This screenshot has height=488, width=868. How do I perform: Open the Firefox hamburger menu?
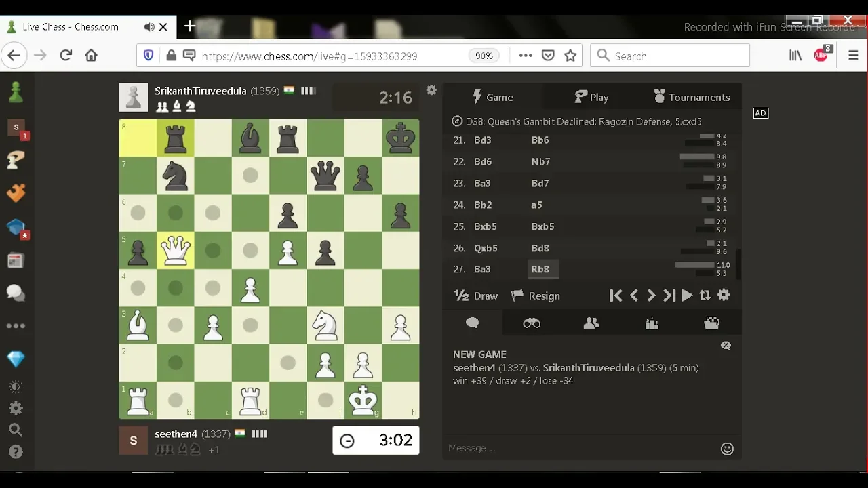[x=853, y=56]
